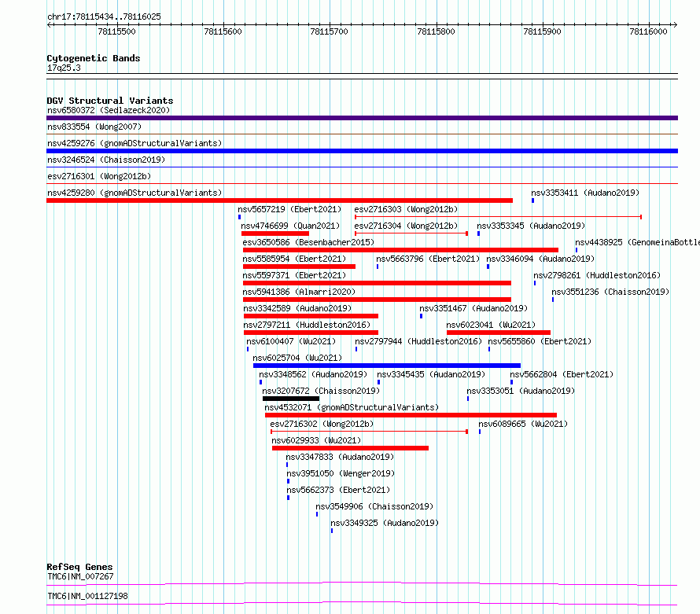Click nsv3342589 (Audano2019) label
Viewport: 700px width, 614px height.
297,308
